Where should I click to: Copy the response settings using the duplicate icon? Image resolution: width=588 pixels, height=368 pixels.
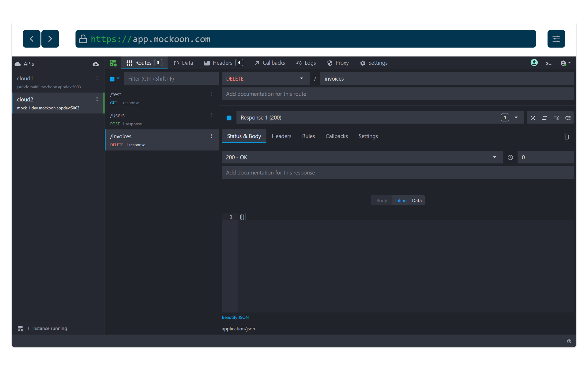(x=566, y=136)
